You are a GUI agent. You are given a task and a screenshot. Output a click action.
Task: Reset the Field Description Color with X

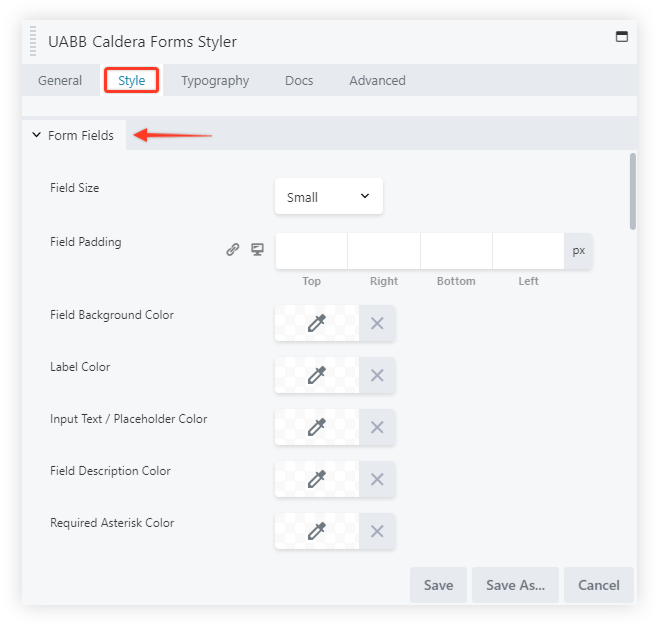click(377, 479)
